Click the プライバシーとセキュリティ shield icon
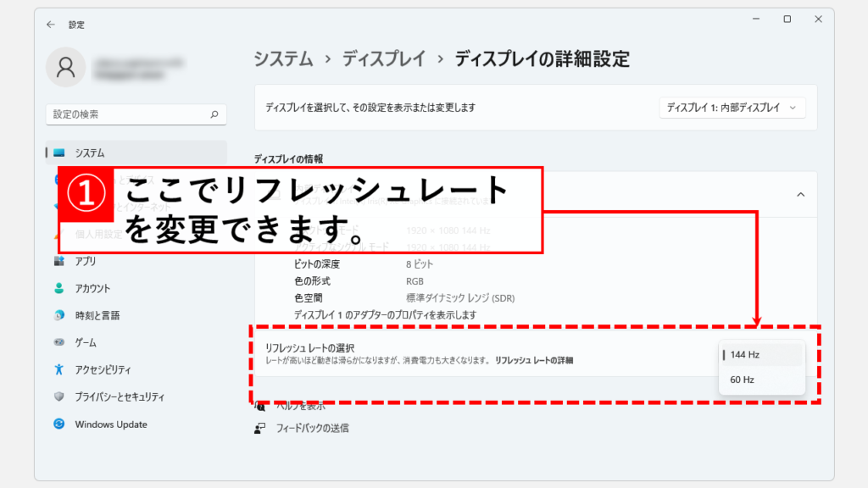 coord(59,396)
